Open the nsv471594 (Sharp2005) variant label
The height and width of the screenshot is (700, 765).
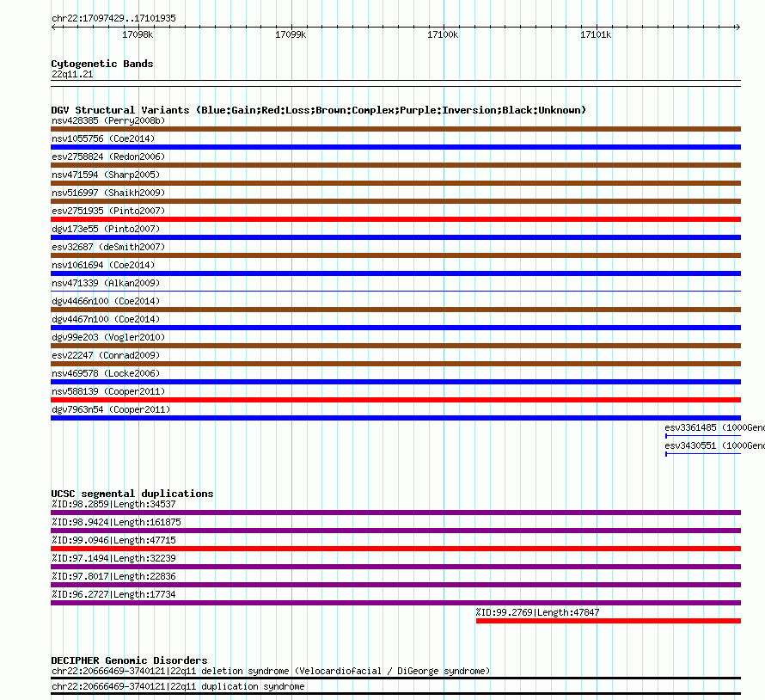(106, 175)
